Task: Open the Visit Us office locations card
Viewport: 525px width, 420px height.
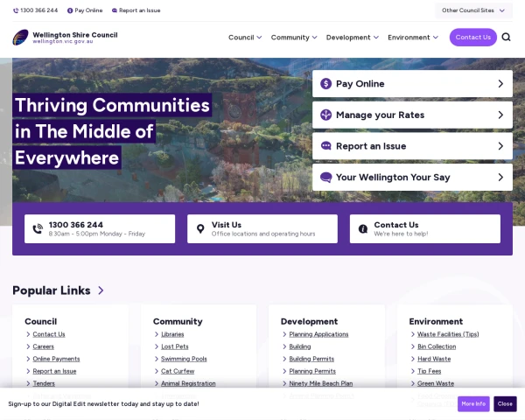Action: [262, 228]
